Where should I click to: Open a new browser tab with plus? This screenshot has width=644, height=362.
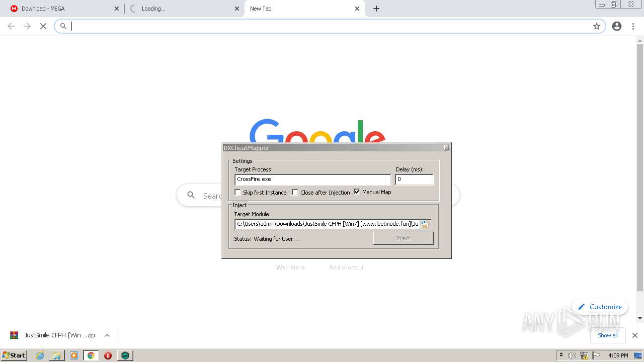coord(376,9)
